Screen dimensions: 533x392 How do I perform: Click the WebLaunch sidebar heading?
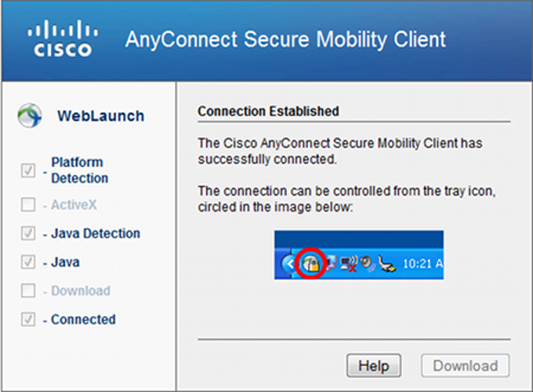100,116
